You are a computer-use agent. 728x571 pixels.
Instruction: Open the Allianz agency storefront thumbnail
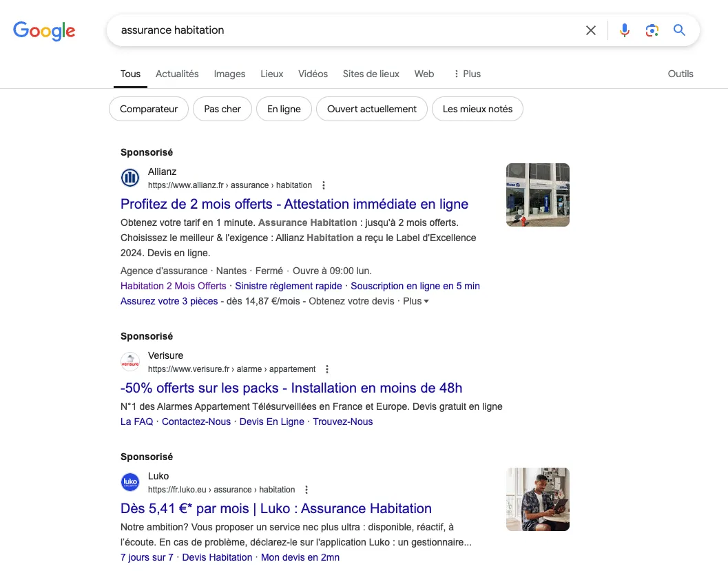coord(538,195)
